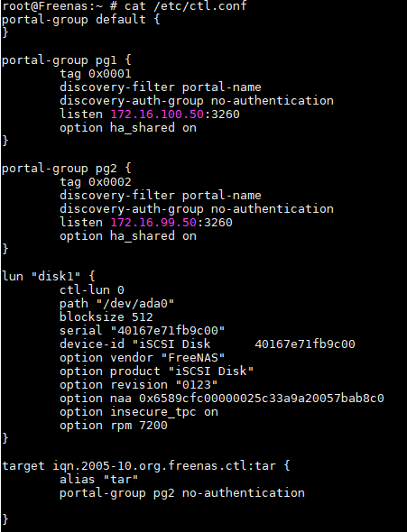Click the serial "40167e71fb9c00" string
This screenshot has width=407, height=532.
coord(168,330)
